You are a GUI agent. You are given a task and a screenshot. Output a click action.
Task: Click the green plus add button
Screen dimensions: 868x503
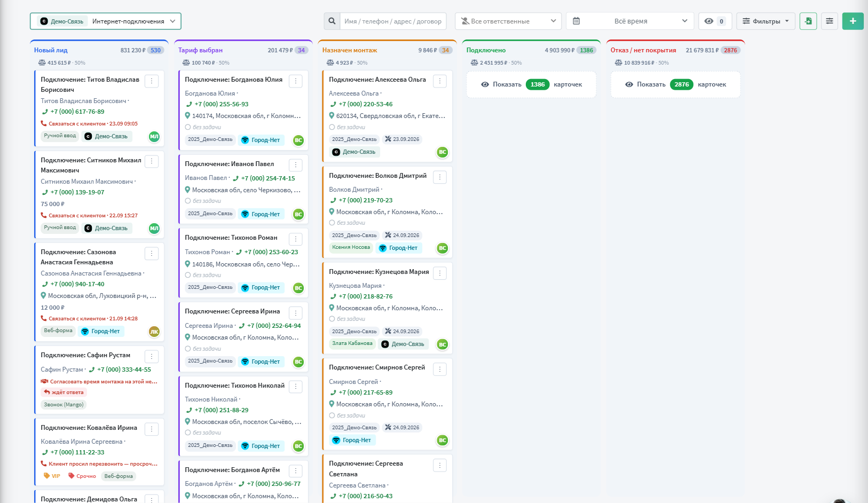click(x=853, y=21)
